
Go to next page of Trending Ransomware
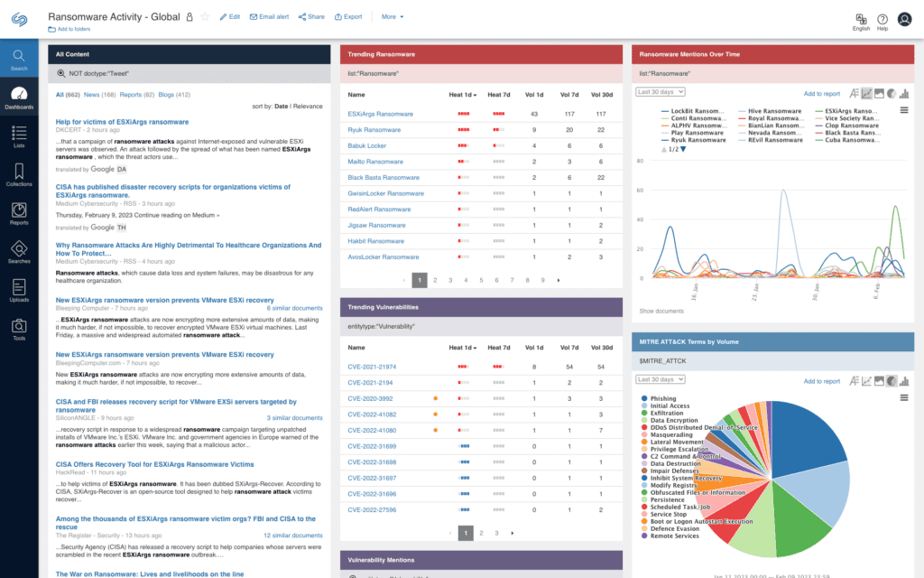[558, 280]
